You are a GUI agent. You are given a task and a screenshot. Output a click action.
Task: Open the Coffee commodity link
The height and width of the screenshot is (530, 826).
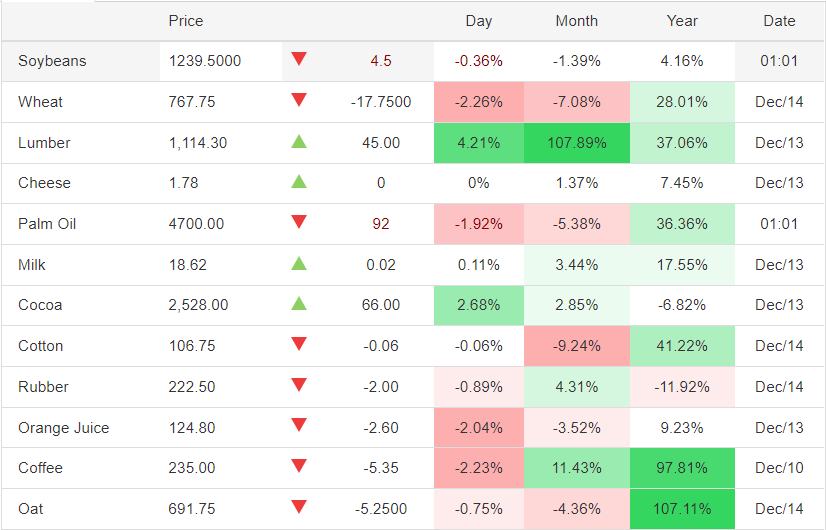point(41,468)
